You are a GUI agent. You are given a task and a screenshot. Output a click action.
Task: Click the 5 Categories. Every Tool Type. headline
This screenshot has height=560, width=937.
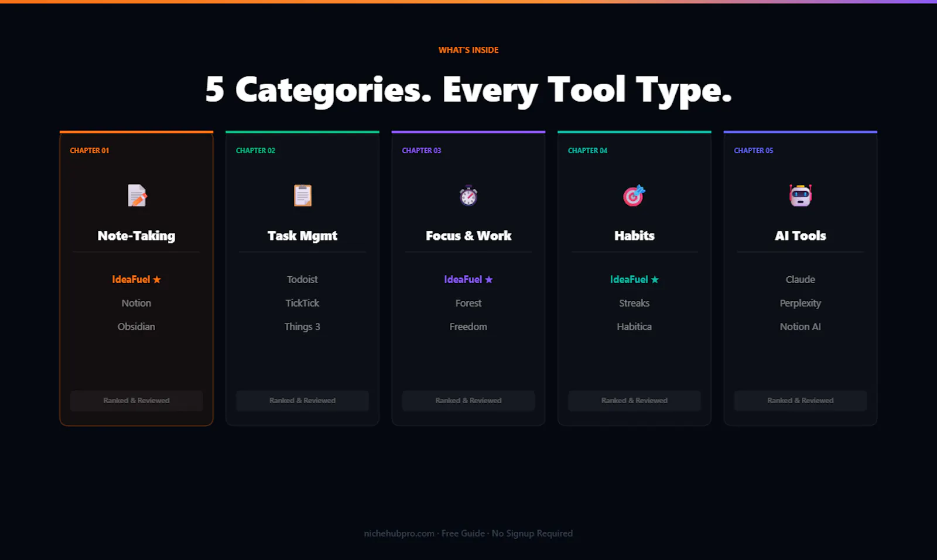468,90
